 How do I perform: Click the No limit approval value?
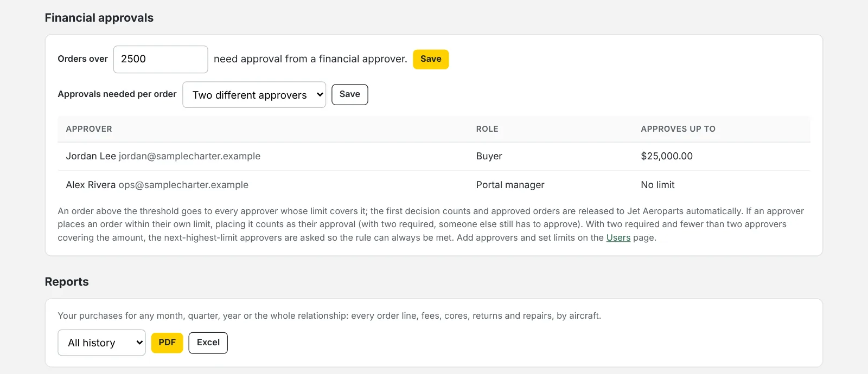[x=658, y=185]
